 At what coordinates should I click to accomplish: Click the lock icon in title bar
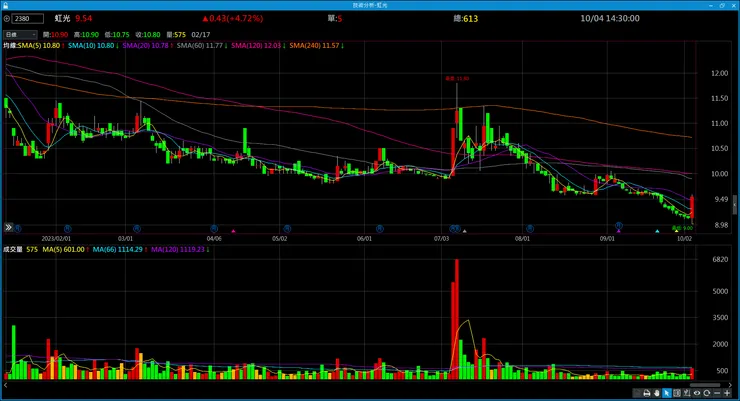pyautogui.click(x=5, y=5)
